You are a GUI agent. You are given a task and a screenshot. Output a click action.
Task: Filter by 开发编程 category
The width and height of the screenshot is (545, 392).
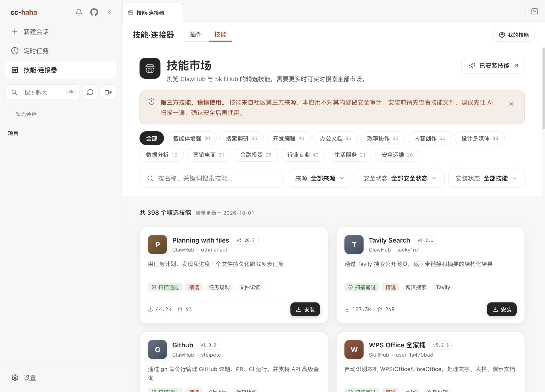[289, 138]
